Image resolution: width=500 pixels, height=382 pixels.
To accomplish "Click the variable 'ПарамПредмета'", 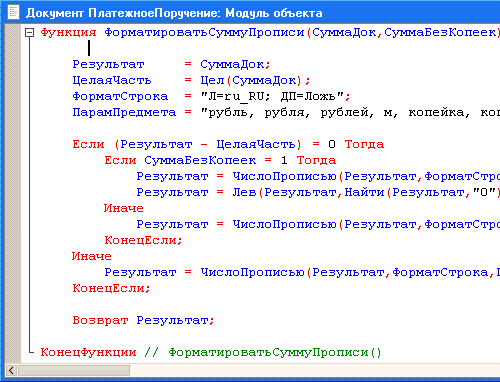I will [124, 112].
